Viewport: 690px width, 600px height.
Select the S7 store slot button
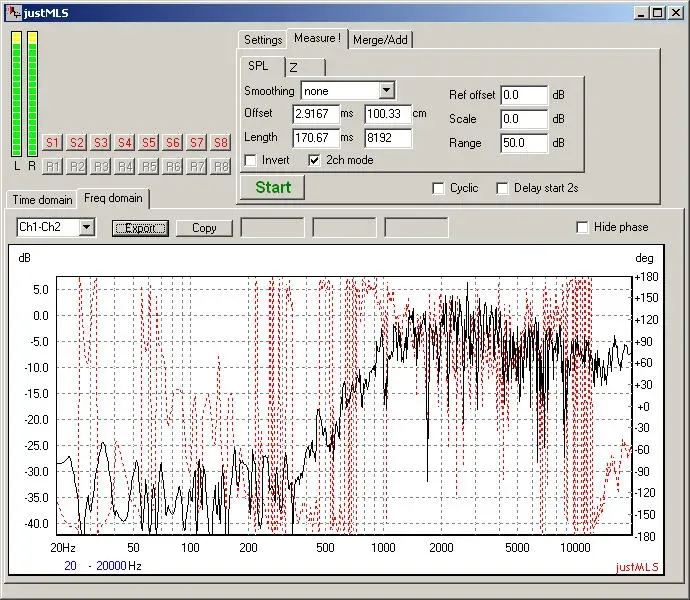[197, 142]
